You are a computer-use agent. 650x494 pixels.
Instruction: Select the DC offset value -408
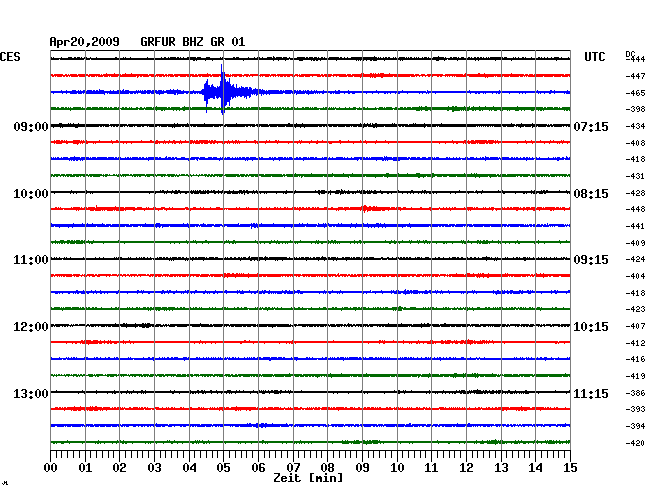(635, 143)
